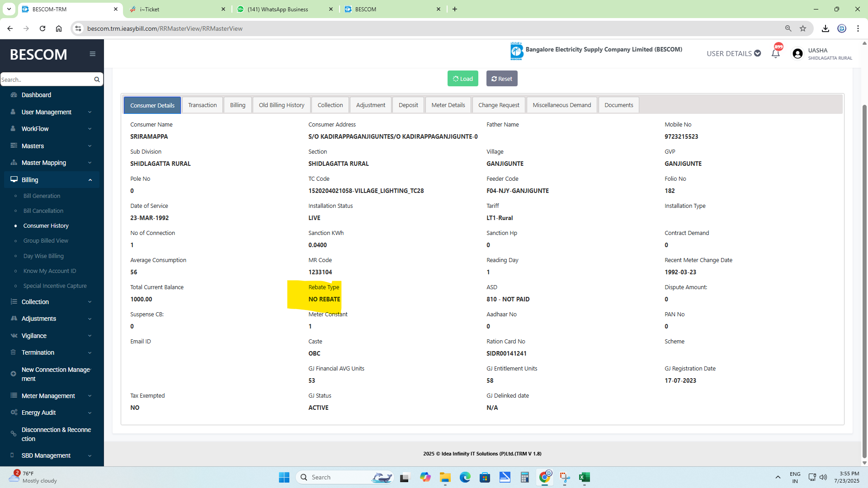The height and width of the screenshot is (488, 868).
Task: Switch to the Billing tab
Action: [x=238, y=105]
